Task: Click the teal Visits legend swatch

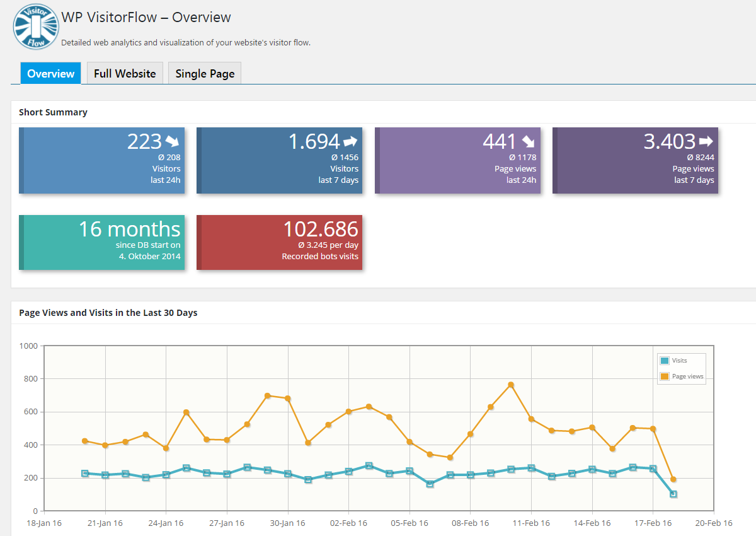Action: [665, 361]
